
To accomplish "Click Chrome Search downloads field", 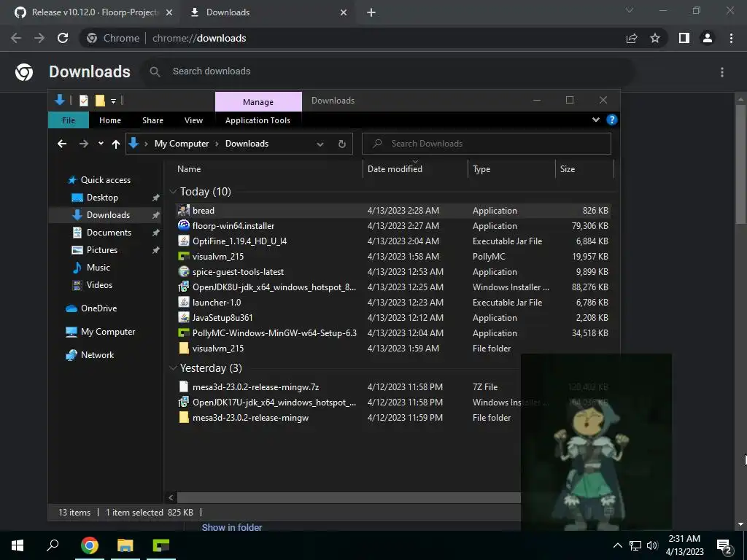I will (388, 71).
